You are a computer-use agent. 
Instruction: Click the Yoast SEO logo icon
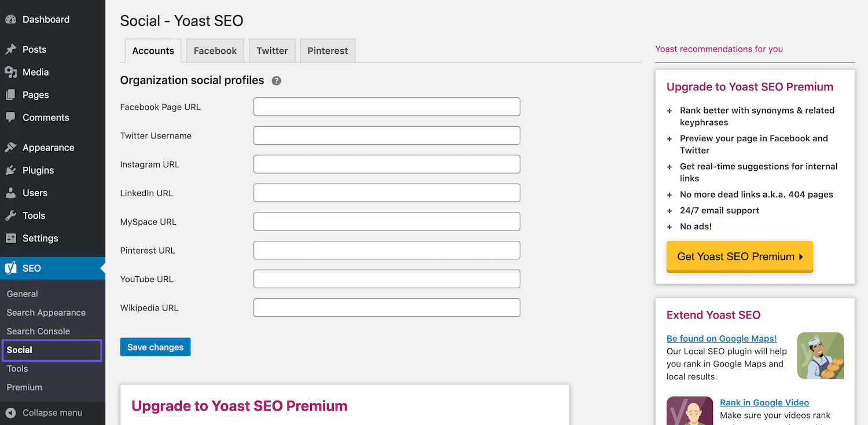[x=12, y=268]
